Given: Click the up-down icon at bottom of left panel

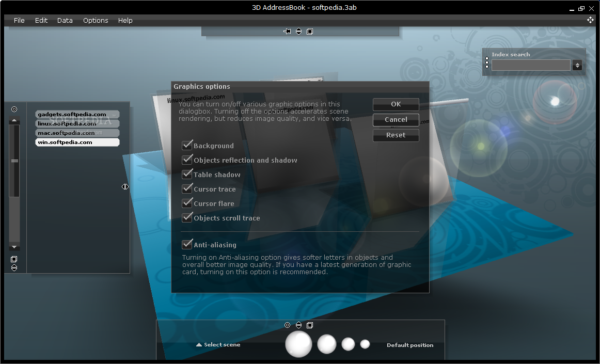Looking at the screenshot, I should click(x=14, y=267).
